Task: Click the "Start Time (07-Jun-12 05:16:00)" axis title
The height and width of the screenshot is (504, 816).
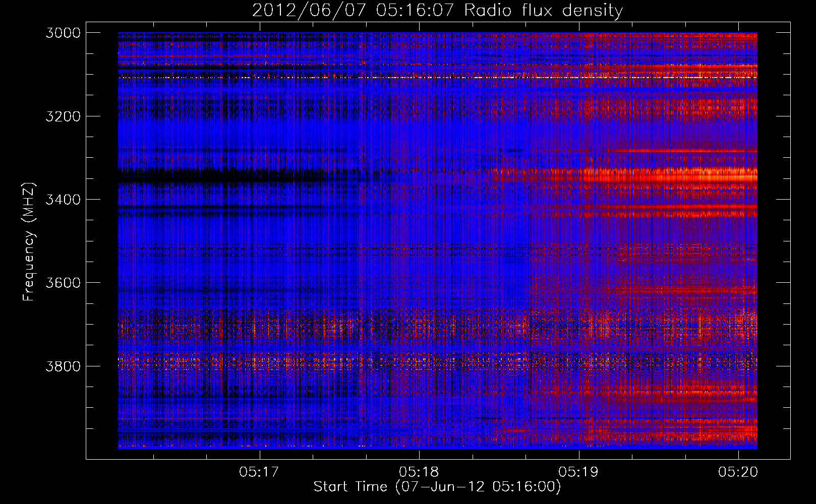Action: (x=437, y=487)
